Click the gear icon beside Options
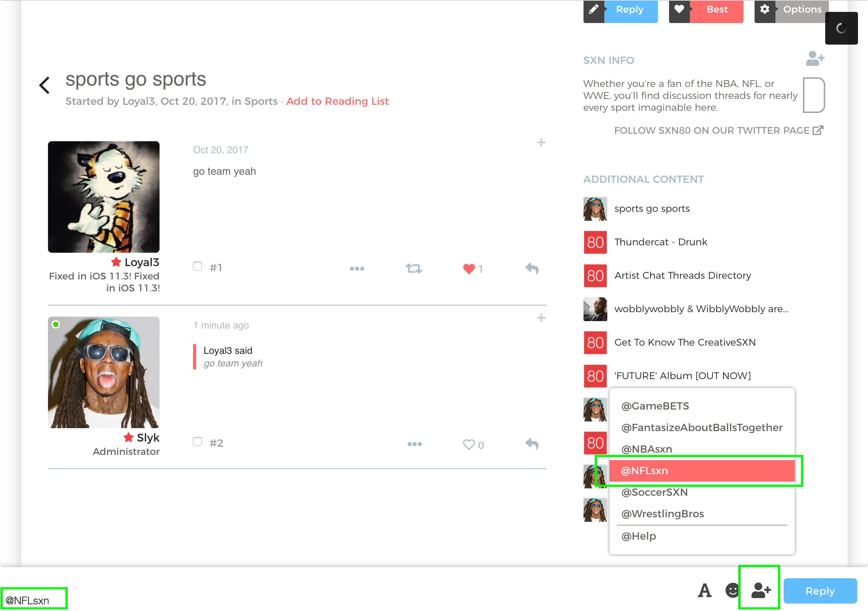 point(764,10)
